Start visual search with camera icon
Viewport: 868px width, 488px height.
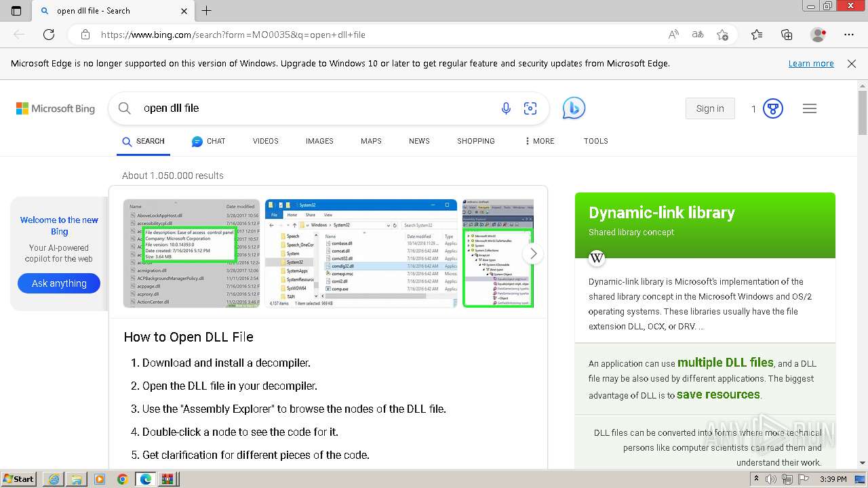click(x=530, y=108)
